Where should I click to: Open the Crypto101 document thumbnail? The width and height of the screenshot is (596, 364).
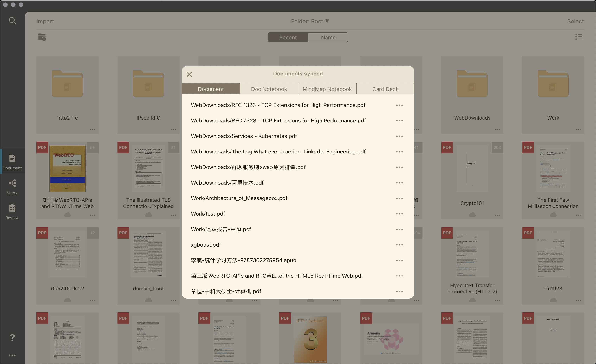pyautogui.click(x=472, y=169)
